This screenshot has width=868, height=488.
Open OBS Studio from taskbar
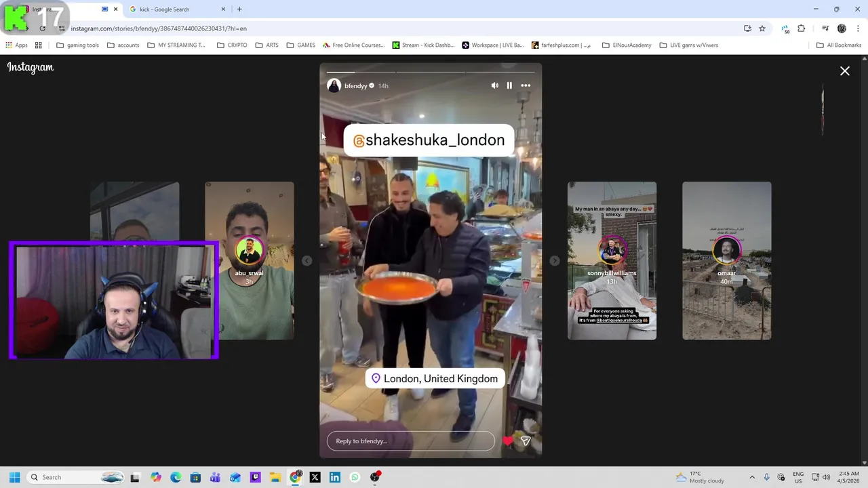[375, 477]
